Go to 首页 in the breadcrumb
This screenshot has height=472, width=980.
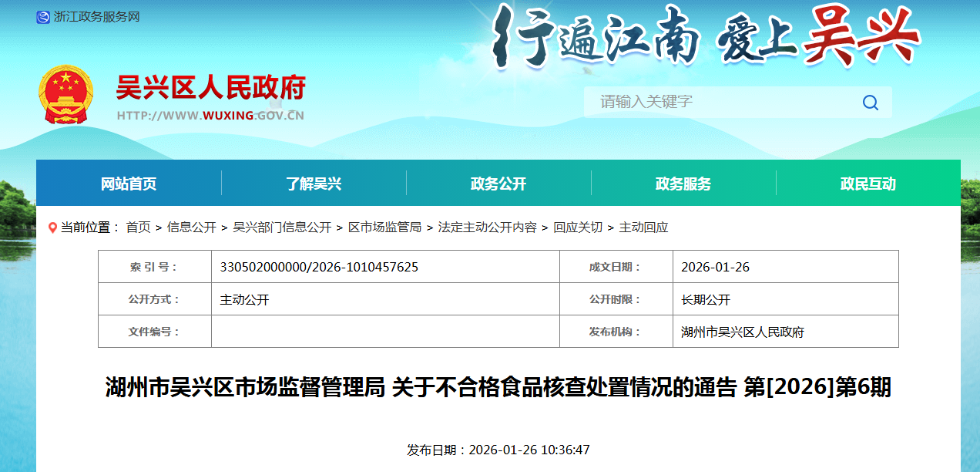[139, 228]
